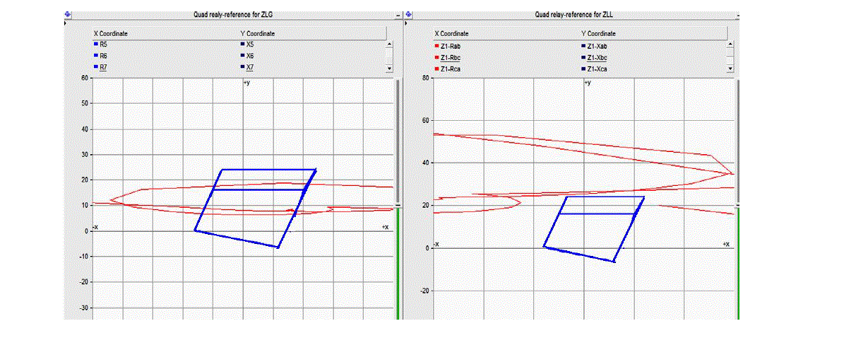Click the blue swatch beside R5
The width and height of the screenshot is (868, 338).
[x=95, y=44]
